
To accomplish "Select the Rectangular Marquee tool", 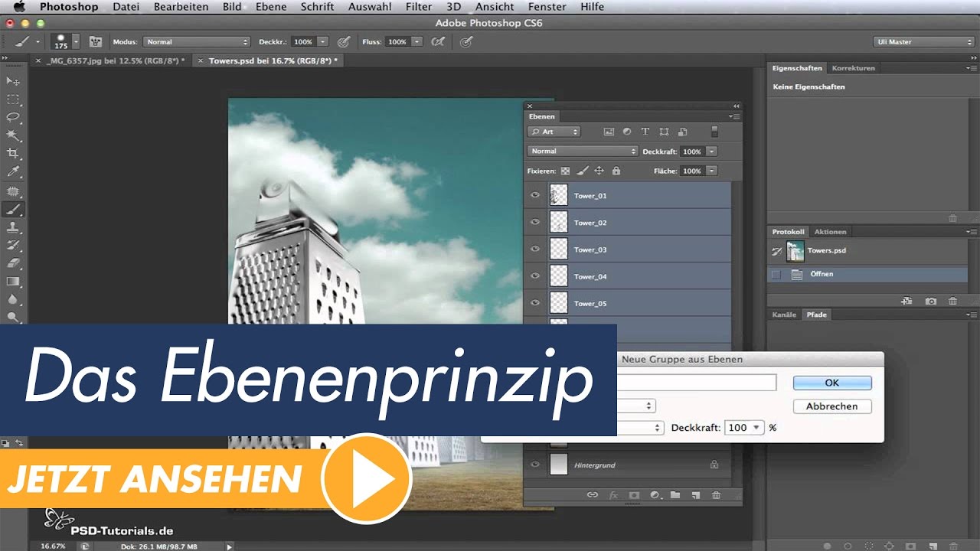I will (13, 99).
